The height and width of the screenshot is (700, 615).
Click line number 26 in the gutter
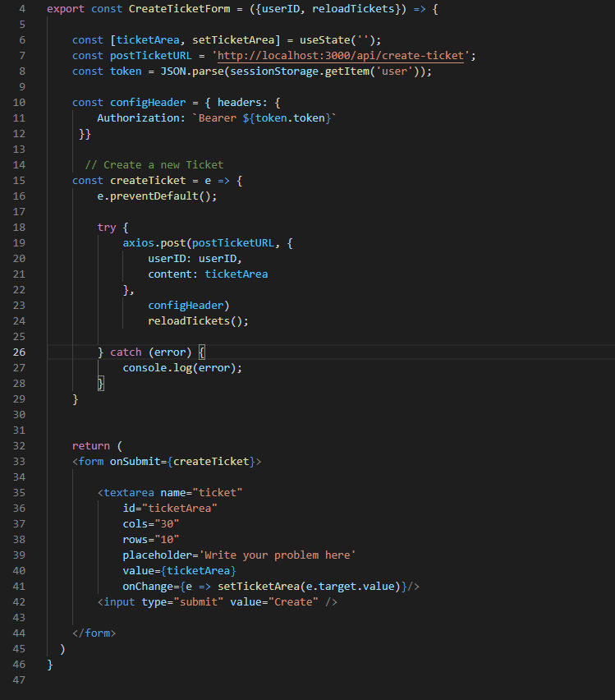[x=19, y=352]
